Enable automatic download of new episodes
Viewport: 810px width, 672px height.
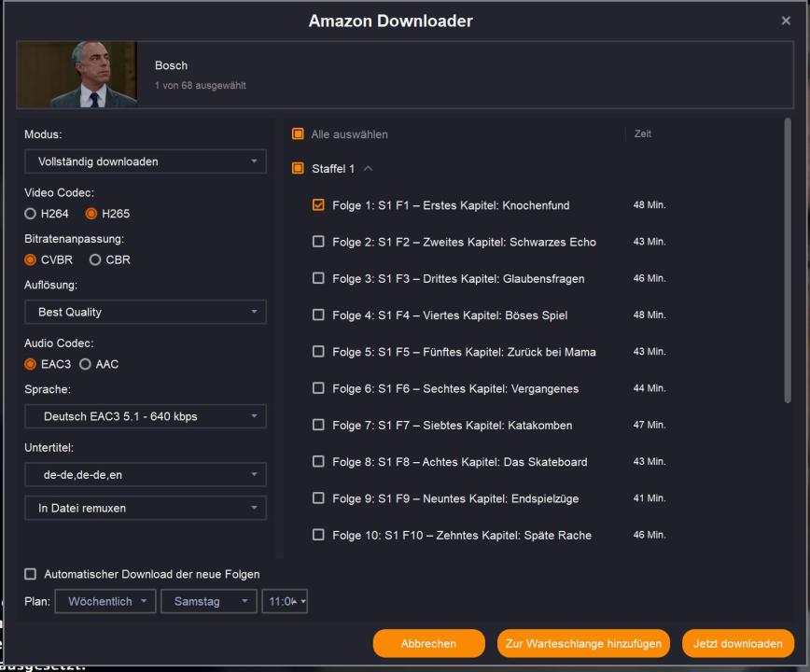pyautogui.click(x=31, y=574)
